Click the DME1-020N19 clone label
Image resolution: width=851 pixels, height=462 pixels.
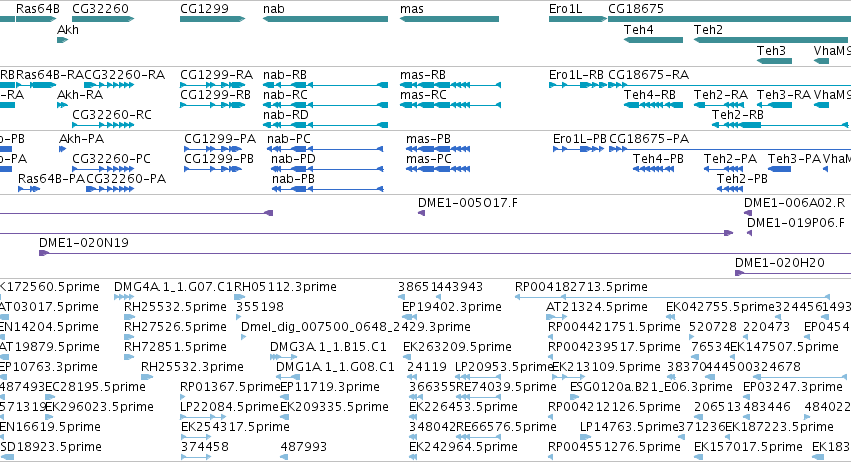pos(84,243)
